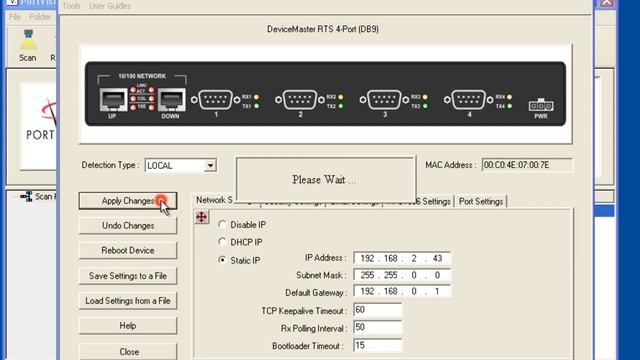Click the Undo Changes button
This screenshot has width=640, height=360.
(x=128, y=226)
